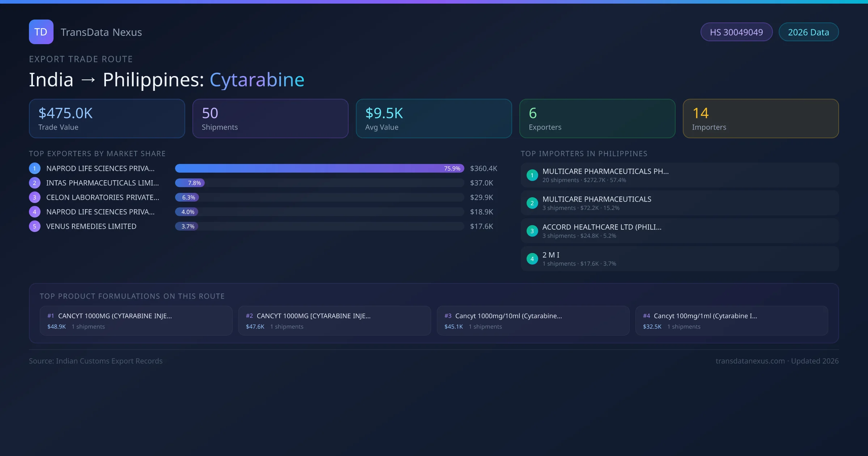This screenshot has width=868, height=456.
Task: Click the green rank 3 badge beside Accord Healthcare
Action: 532,231
